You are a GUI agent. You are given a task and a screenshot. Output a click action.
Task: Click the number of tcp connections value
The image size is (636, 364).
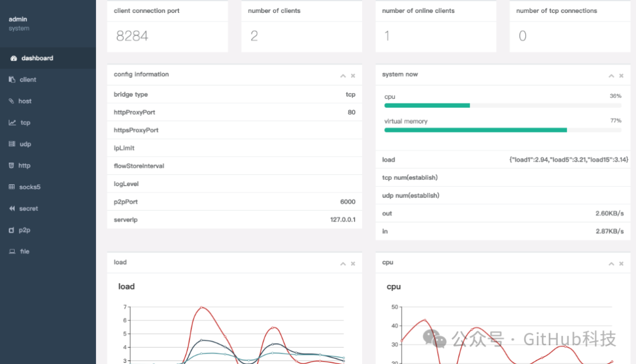click(522, 36)
